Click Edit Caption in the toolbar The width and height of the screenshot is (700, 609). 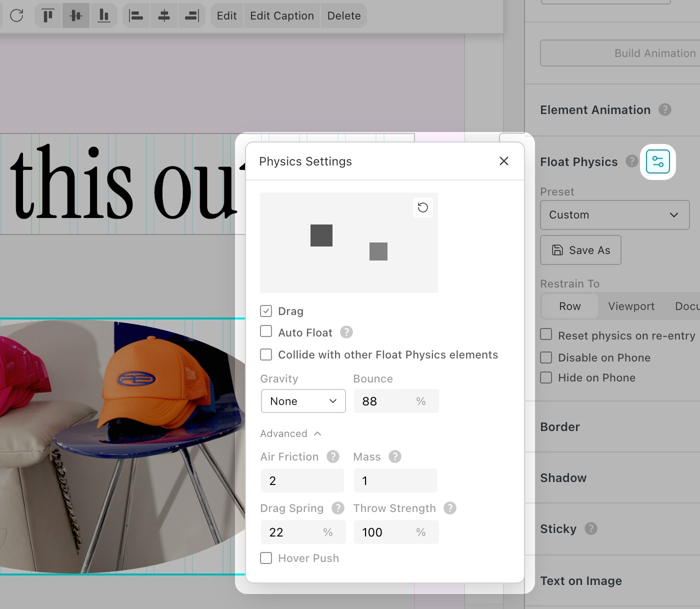pyautogui.click(x=282, y=15)
